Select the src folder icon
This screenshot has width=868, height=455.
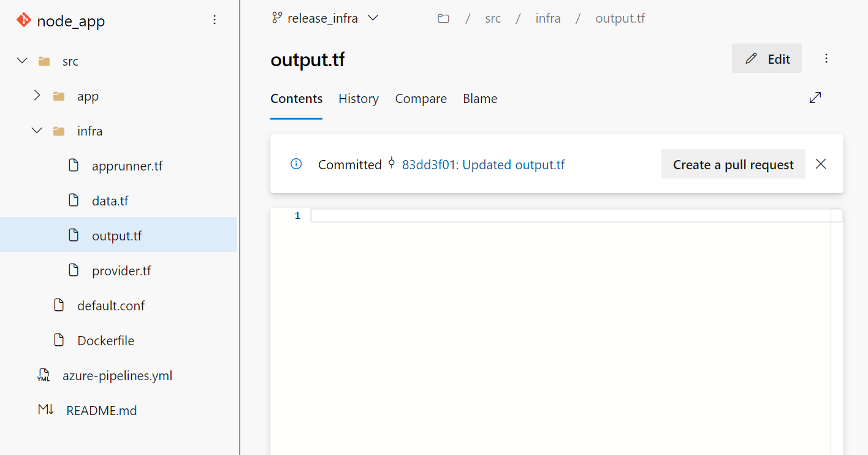click(44, 61)
